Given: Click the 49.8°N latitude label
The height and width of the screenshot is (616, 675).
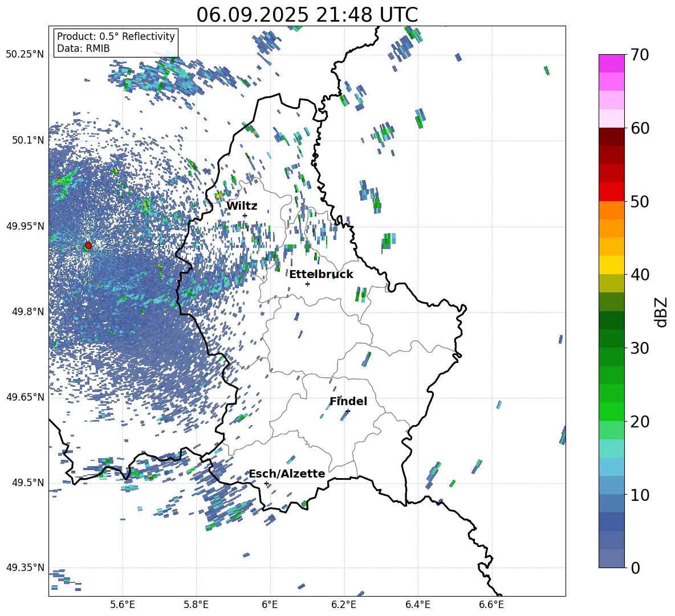Looking at the screenshot, I should click(x=27, y=312).
